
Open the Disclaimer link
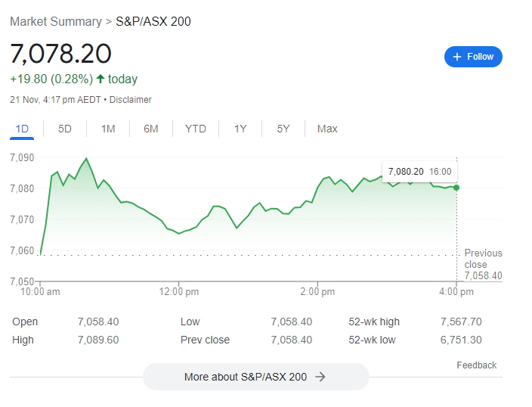point(130,100)
